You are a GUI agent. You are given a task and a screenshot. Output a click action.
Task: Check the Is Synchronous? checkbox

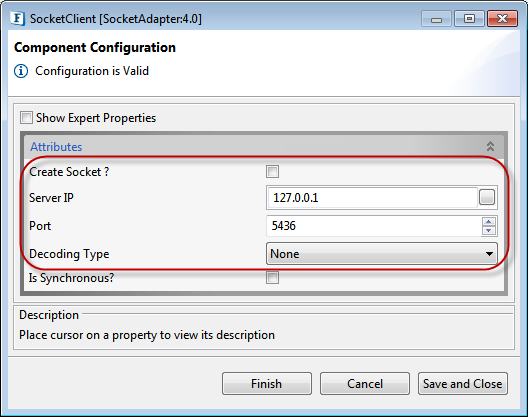pyautogui.click(x=272, y=278)
